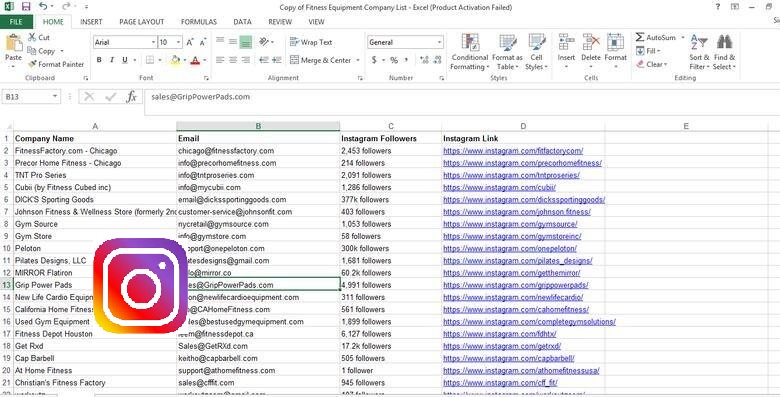
Task: Click the Insert Function fx button
Action: 131,97
